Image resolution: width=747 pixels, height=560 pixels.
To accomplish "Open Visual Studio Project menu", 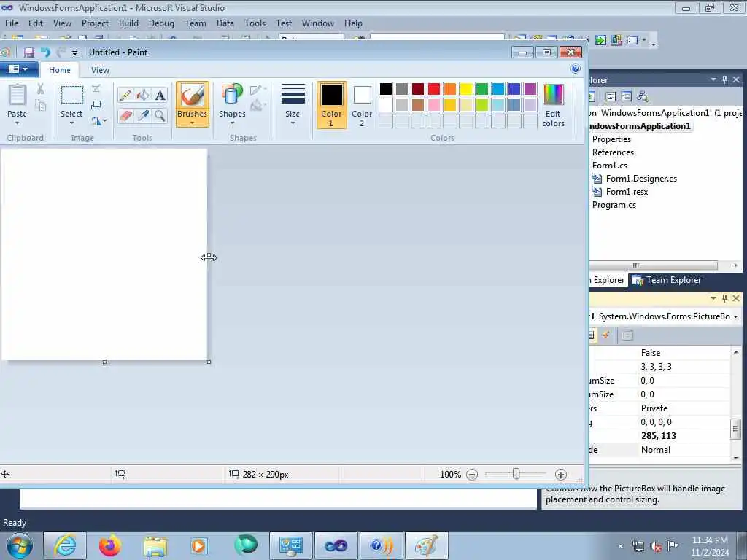I will (x=95, y=23).
